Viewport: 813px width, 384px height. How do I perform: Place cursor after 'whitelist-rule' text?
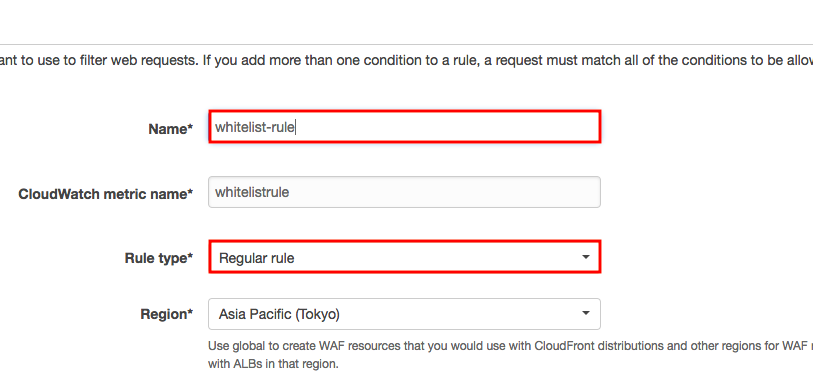pos(296,127)
